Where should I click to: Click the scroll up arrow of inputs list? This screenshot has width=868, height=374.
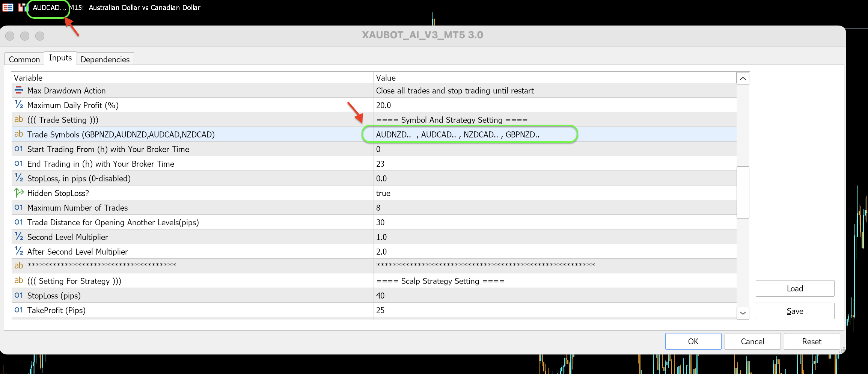point(743,78)
